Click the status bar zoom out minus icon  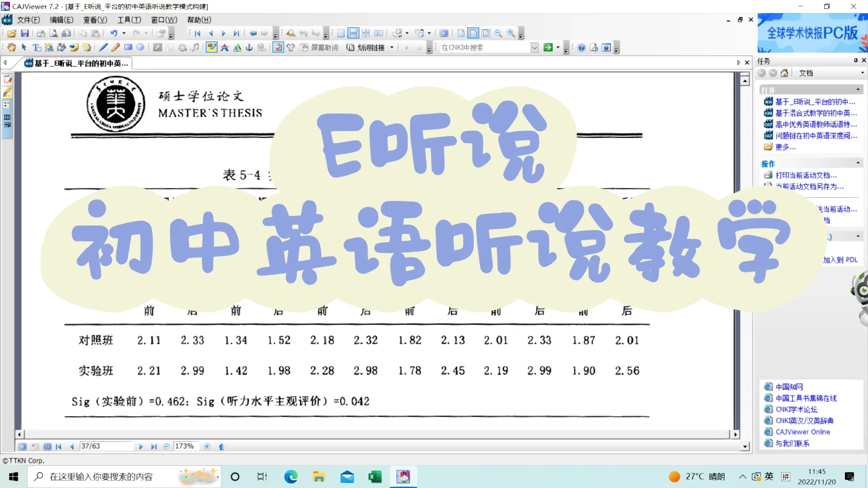pyautogui.click(x=166, y=446)
